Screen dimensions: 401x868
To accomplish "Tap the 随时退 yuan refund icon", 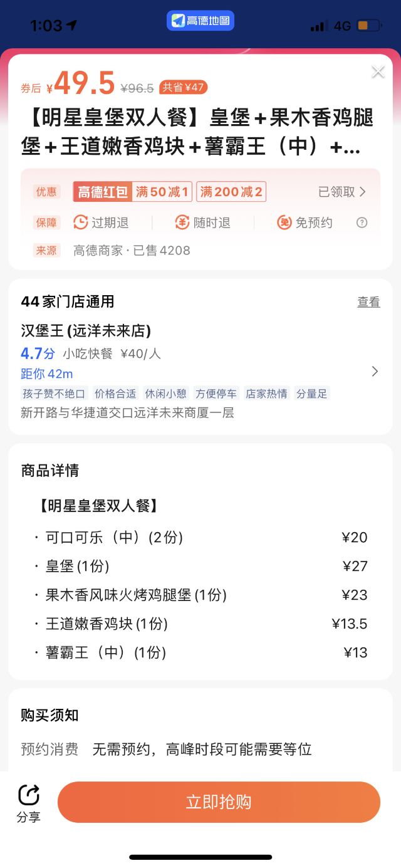I will point(182,222).
